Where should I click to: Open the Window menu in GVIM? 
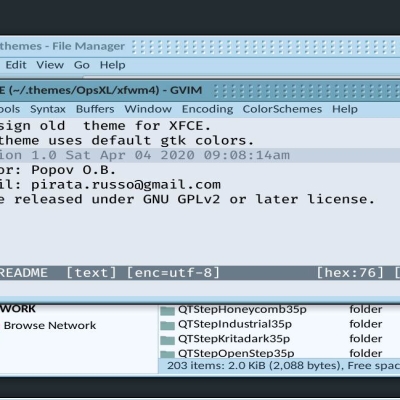(x=148, y=109)
